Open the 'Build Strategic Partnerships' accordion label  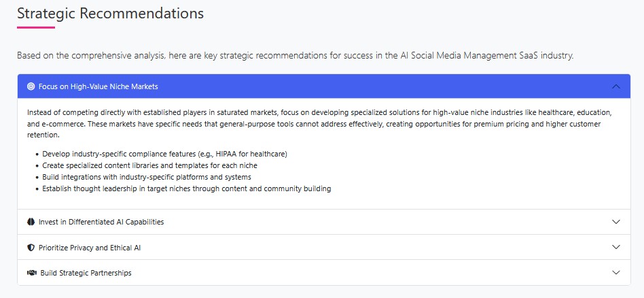[86, 273]
